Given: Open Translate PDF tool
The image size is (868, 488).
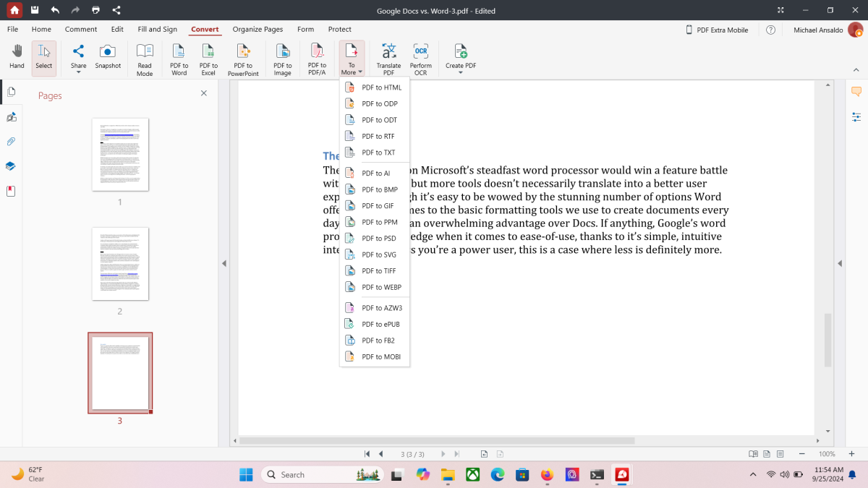Looking at the screenshot, I should 388,59.
